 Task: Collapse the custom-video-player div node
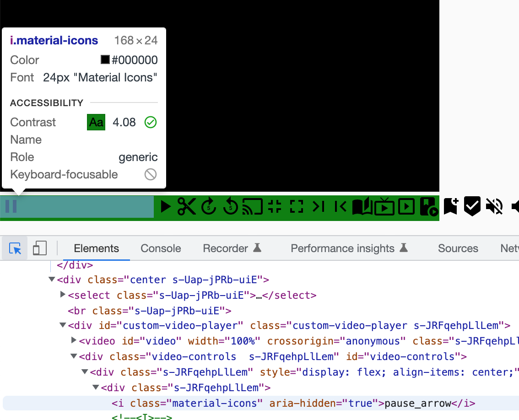point(62,325)
